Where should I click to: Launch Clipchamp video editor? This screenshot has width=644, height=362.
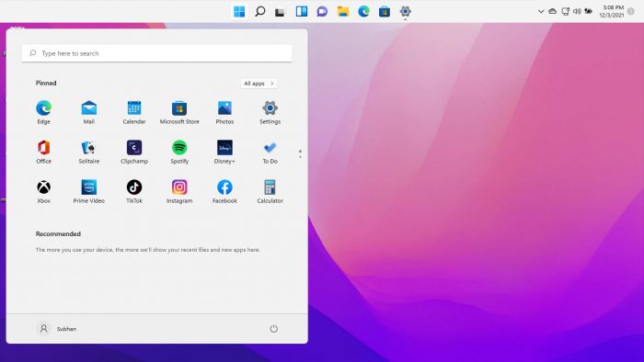click(134, 152)
